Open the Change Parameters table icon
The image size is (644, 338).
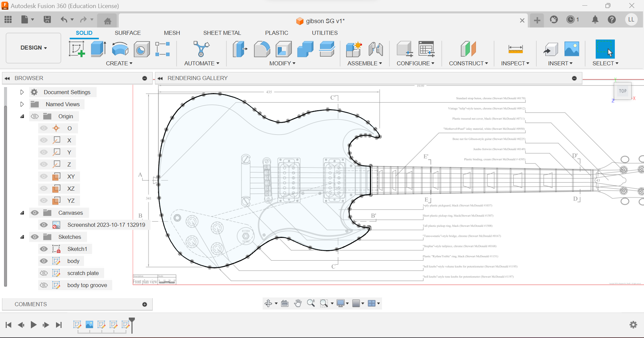pos(427,49)
